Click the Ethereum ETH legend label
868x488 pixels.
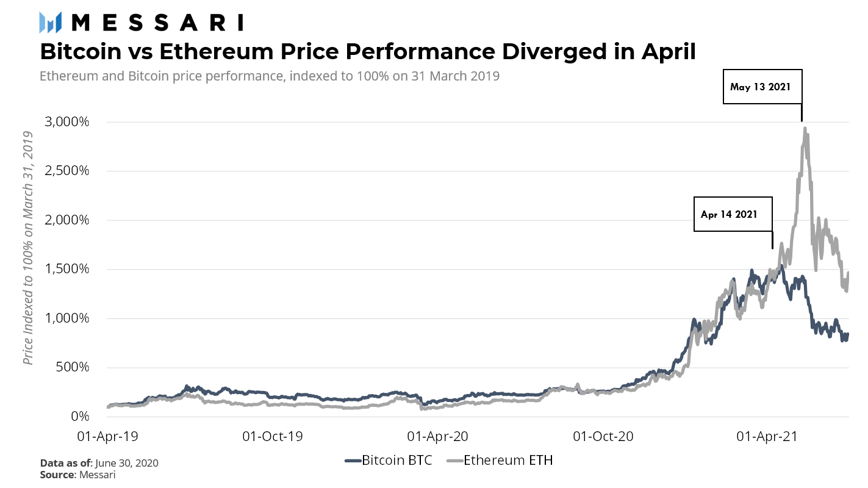(508, 460)
